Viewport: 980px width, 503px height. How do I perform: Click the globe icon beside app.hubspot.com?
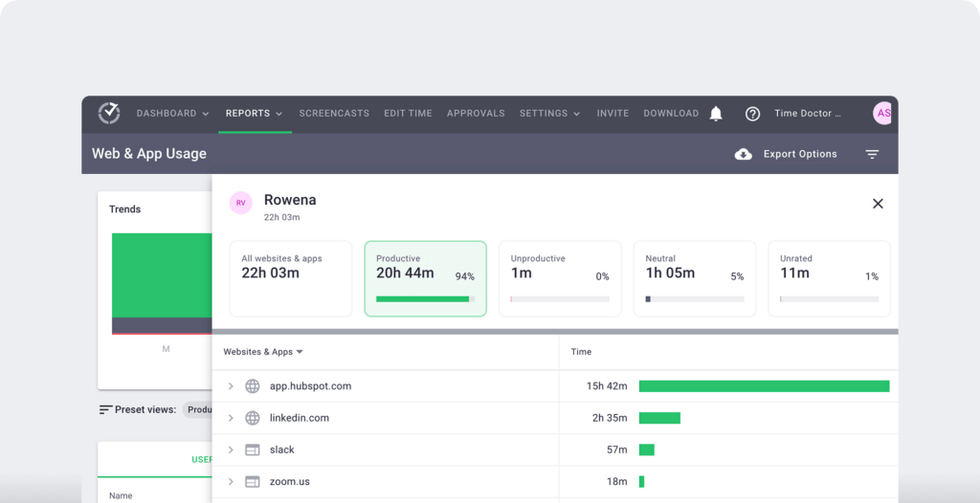253,386
